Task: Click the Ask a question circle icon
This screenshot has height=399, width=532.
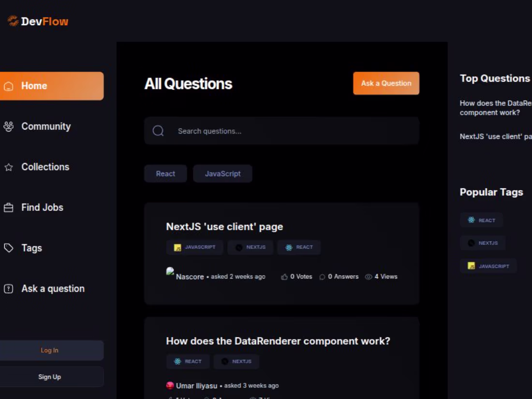Action: click(8, 288)
